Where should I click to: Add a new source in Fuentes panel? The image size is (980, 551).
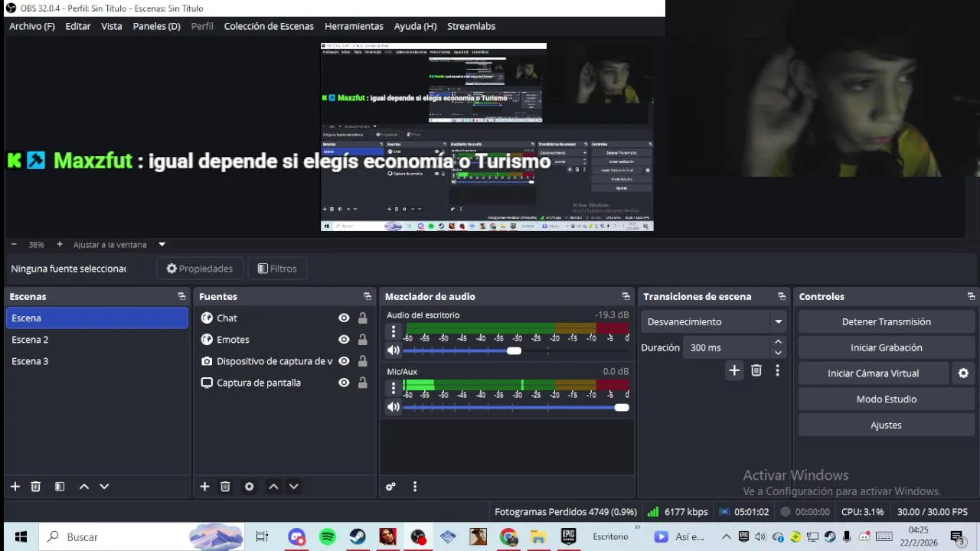(x=204, y=487)
